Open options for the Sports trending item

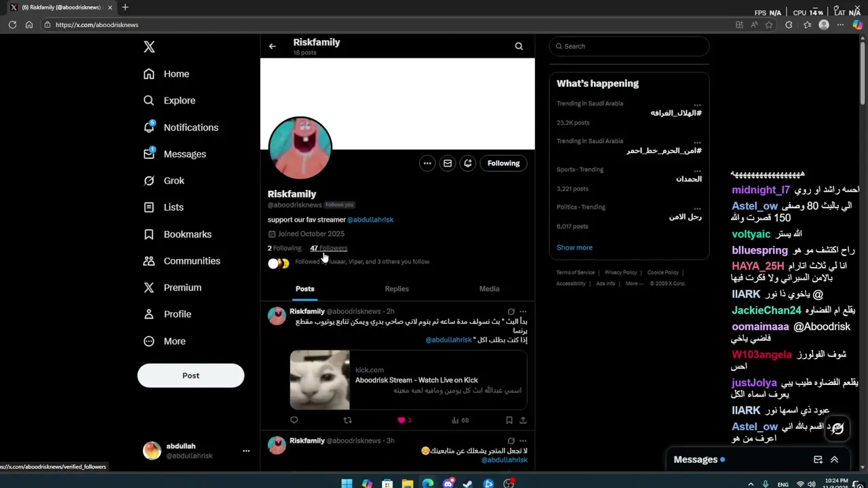[x=697, y=170]
